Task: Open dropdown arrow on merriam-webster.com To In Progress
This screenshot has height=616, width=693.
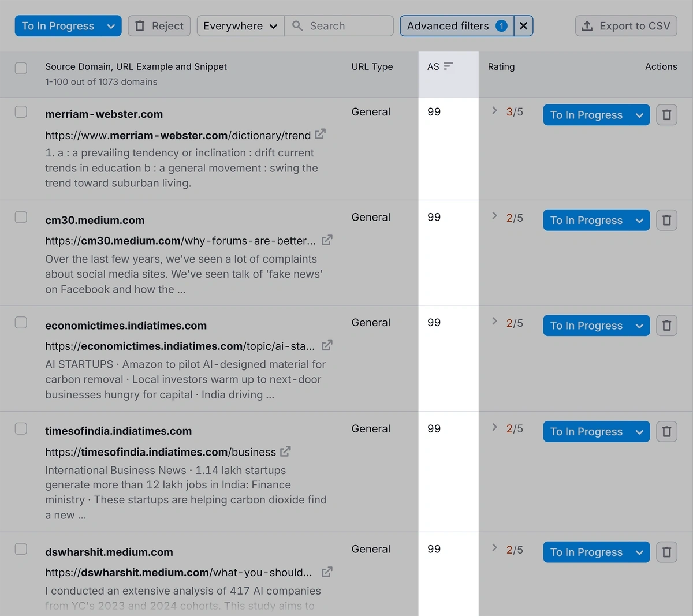Action: 639,115
